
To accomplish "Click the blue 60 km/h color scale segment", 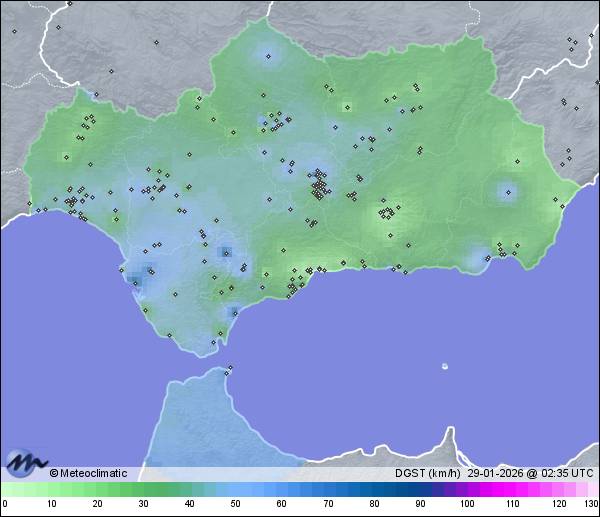I will pyautogui.click(x=281, y=489).
